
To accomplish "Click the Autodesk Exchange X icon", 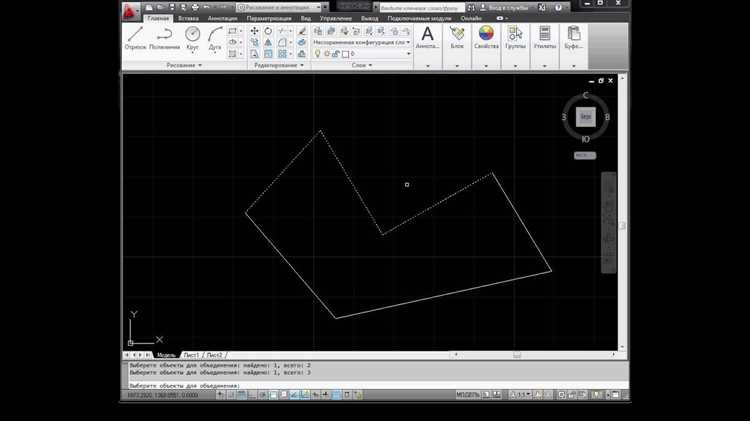I will tap(541, 8).
